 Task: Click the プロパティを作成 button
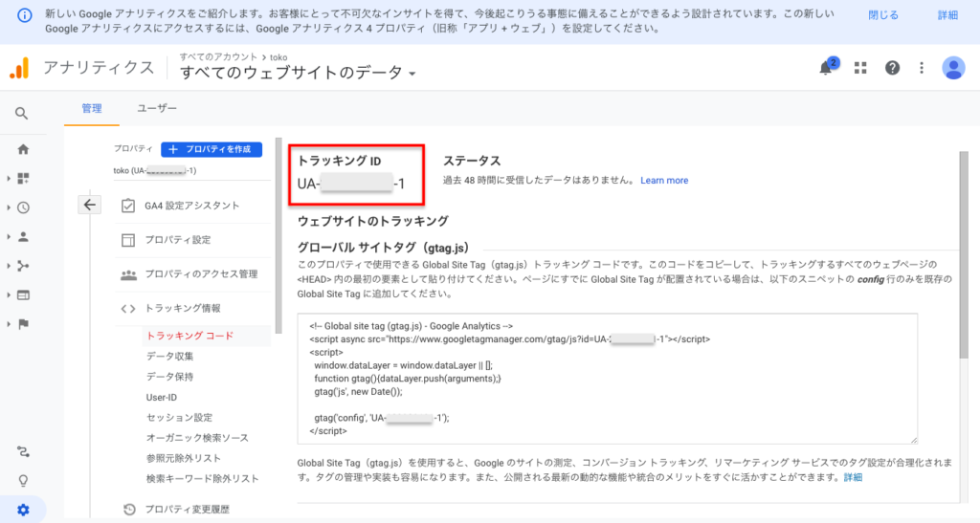[x=212, y=149]
